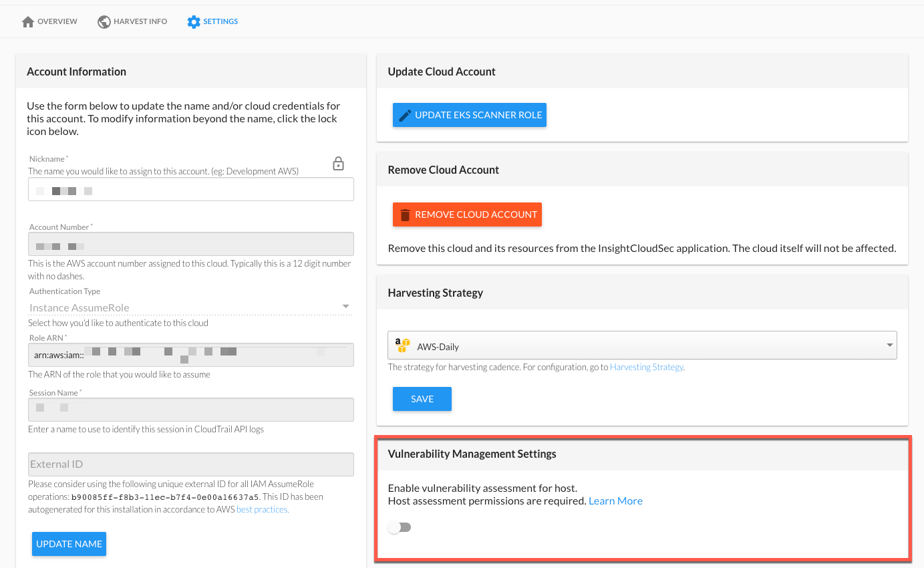The image size is (924, 568).
Task: Click the gear icon beside Settings
Action: point(194,22)
